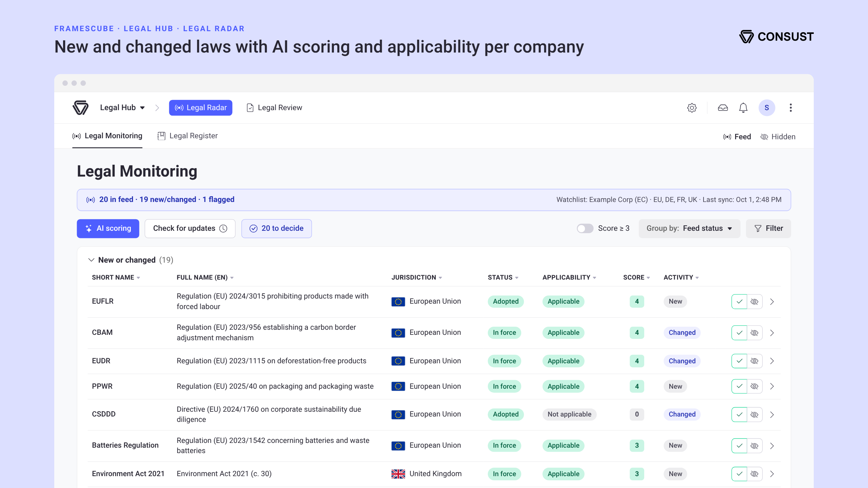Open the inbox tray icon
Viewport: 868px width, 488px height.
[x=723, y=108]
